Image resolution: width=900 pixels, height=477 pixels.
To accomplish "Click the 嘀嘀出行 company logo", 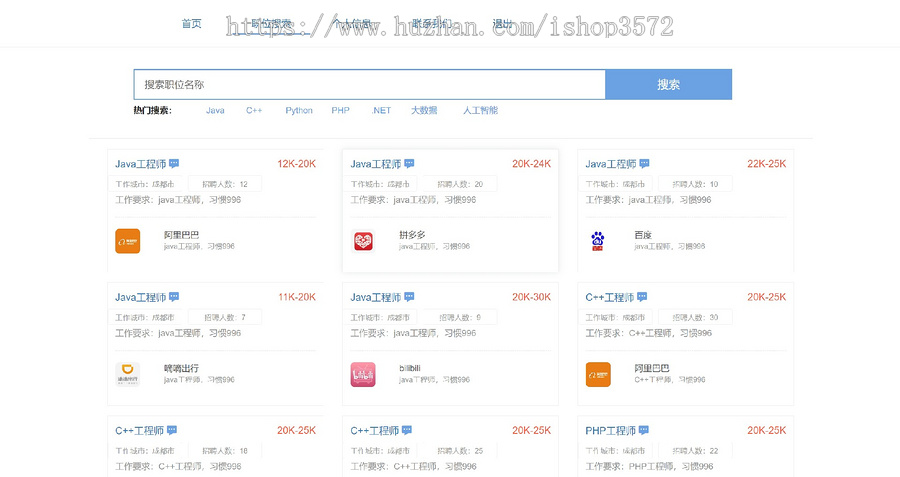I will [x=127, y=374].
